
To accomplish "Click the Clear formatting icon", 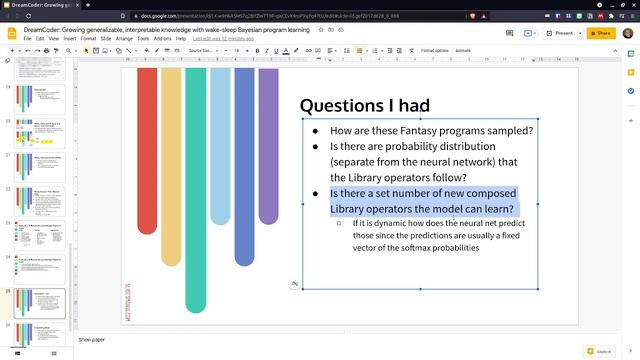I will (x=411, y=51).
